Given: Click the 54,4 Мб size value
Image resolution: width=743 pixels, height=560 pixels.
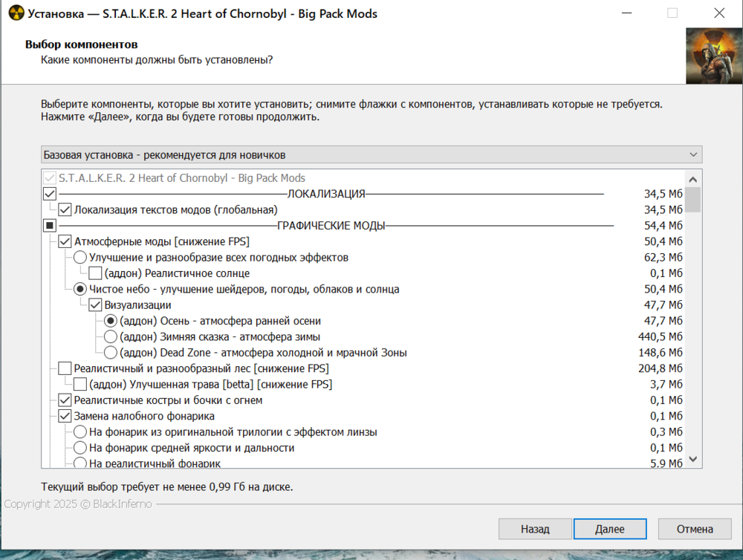Looking at the screenshot, I should coord(663,226).
